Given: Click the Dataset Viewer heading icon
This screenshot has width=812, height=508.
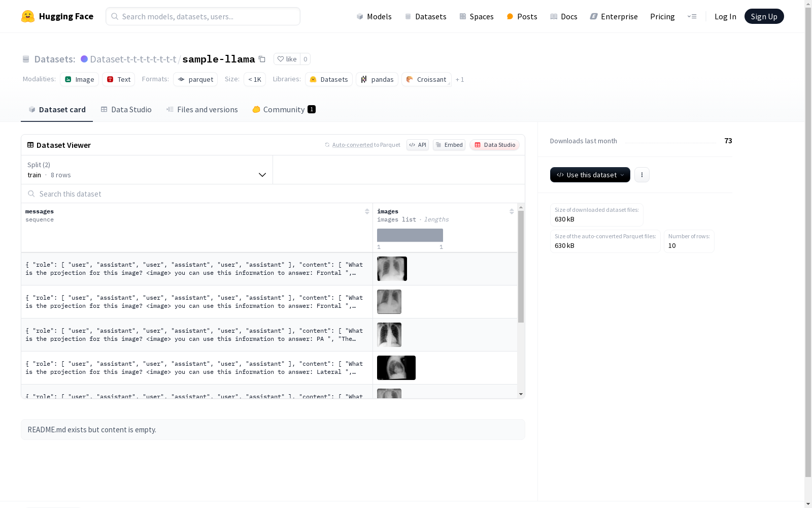Looking at the screenshot, I should tap(30, 145).
